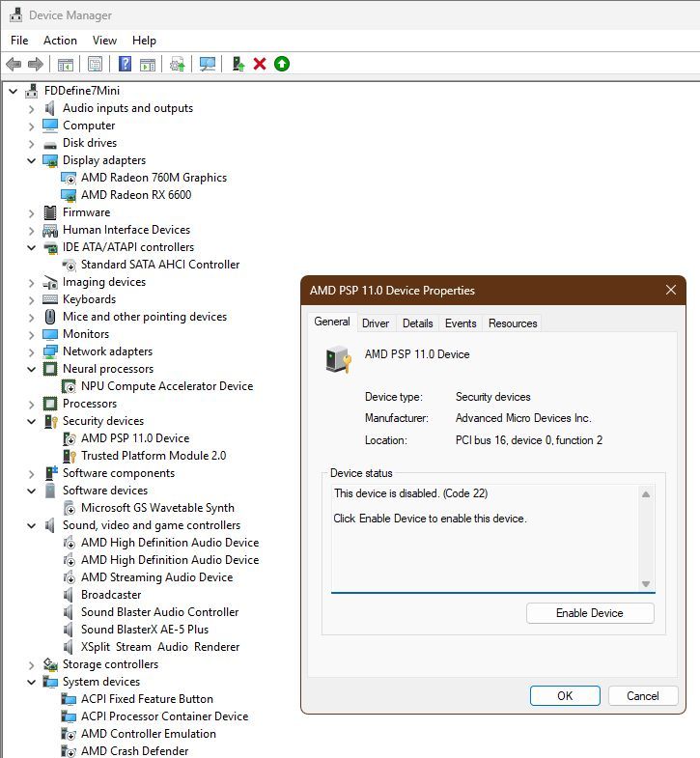Click the red X Uninstall device icon
700x758 pixels.
260,64
